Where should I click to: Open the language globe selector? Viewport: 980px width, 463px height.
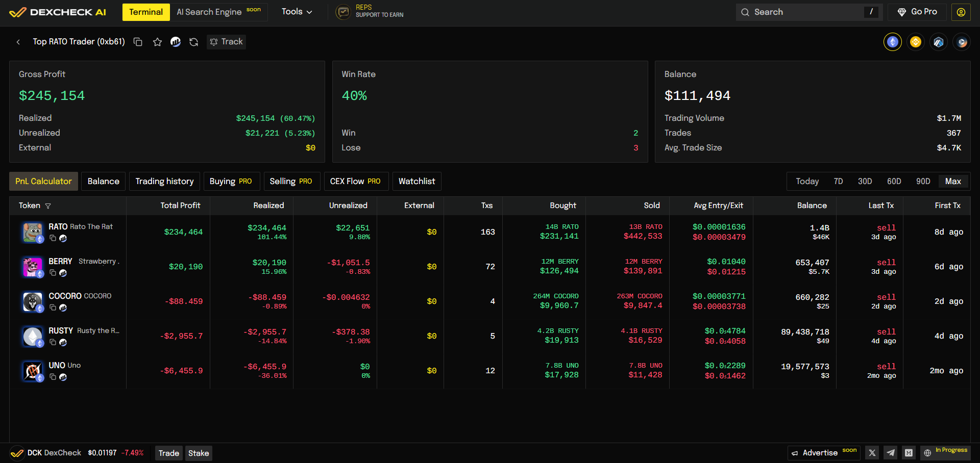click(x=927, y=453)
